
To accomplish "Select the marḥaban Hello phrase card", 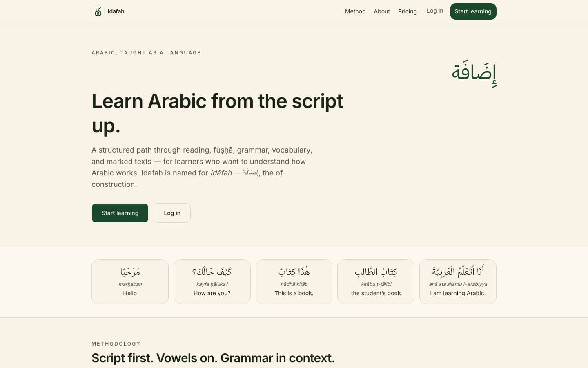I will click(x=130, y=282).
